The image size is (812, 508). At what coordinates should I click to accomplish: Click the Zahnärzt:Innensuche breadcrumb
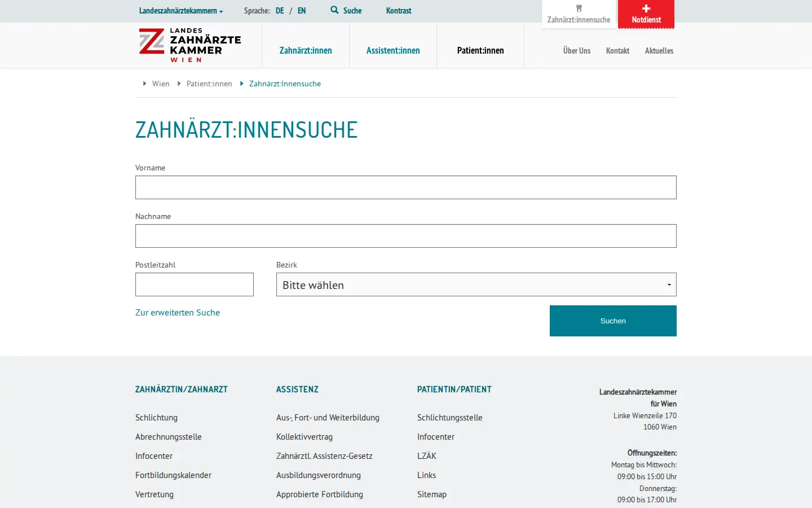tap(285, 84)
